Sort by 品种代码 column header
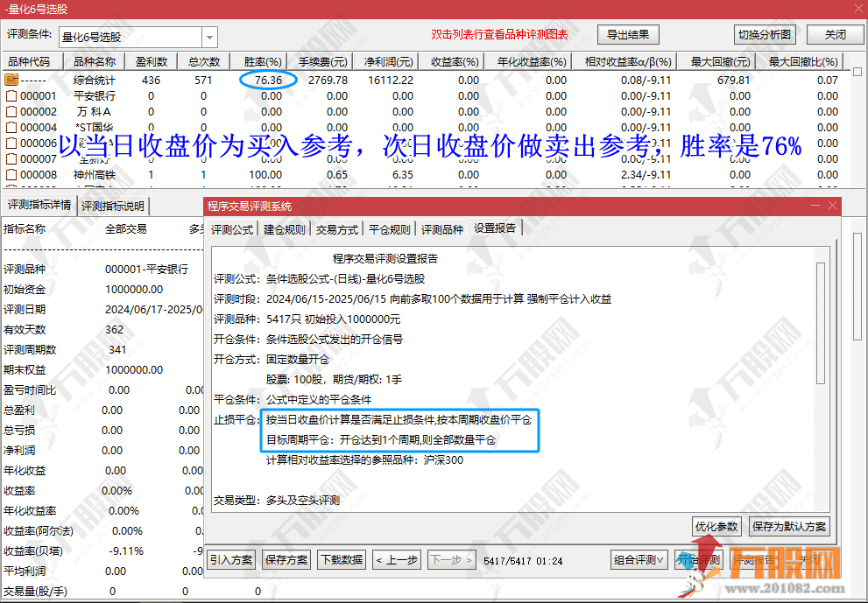Image resolution: width=868 pixels, height=603 pixels. [x=33, y=61]
